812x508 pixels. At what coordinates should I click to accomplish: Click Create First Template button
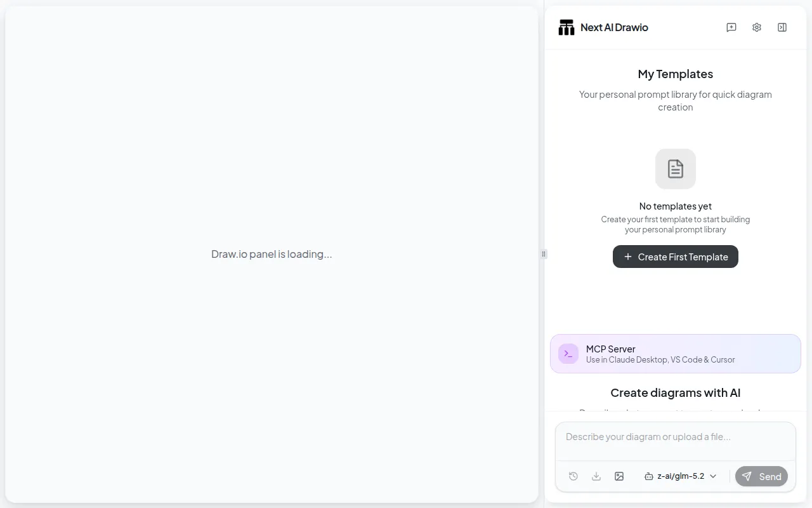coord(676,257)
